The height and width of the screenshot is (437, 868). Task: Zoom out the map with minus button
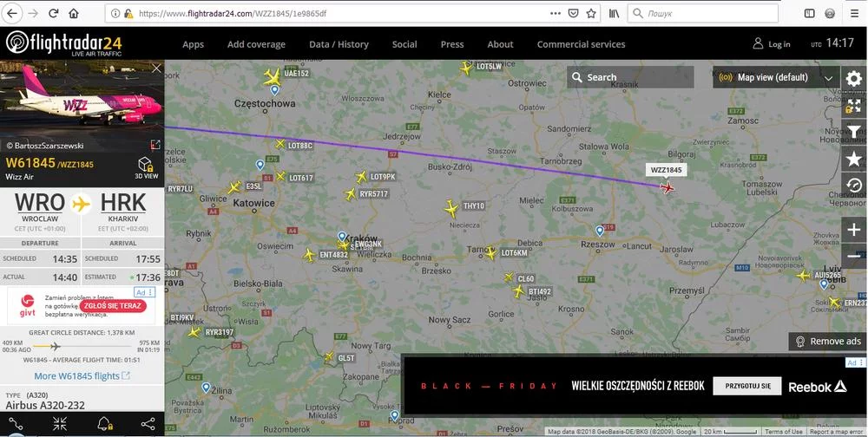pos(854,256)
